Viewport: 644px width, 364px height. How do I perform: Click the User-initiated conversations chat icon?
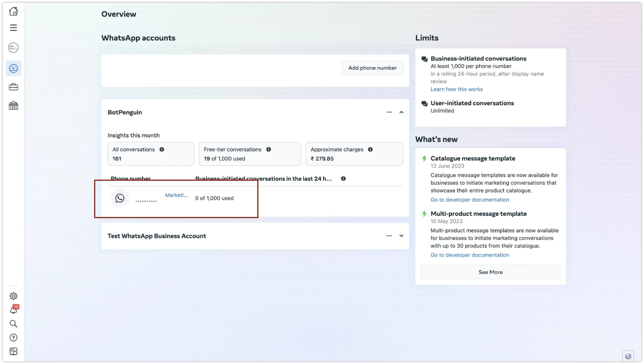coord(424,103)
